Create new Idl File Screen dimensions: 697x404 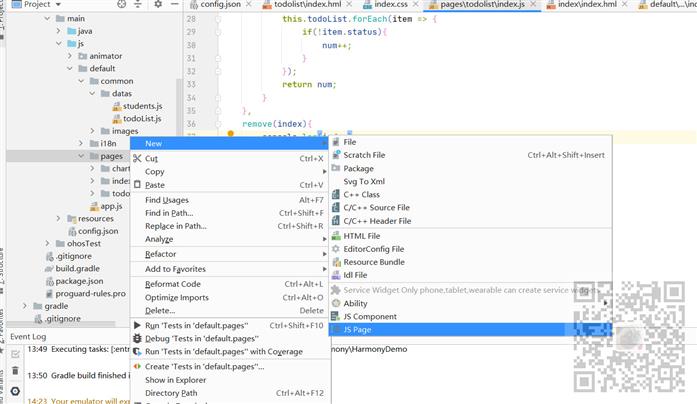tap(470, 275)
